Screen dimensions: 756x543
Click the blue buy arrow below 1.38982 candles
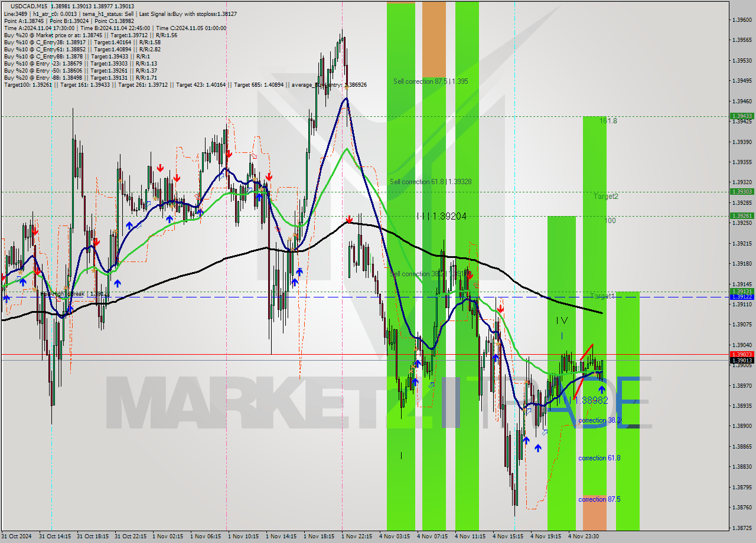[x=602, y=390]
